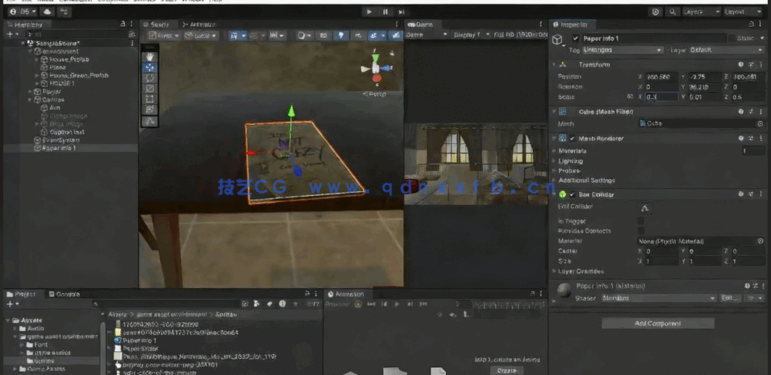The image size is (771, 375).
Task: Expand the Player object in Hierarchy
Action: click(30, 92)
